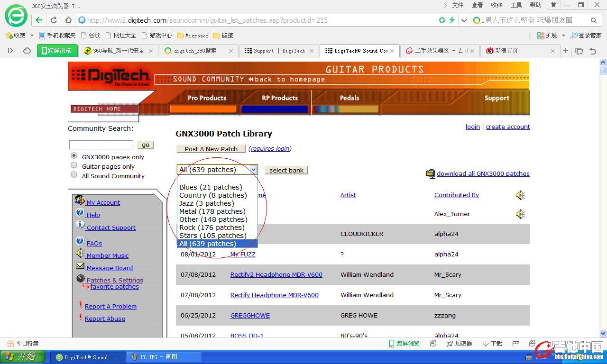Open a new tab with the plus icon
This screenshot has height=364, width=607.
(x=566, y=51)
